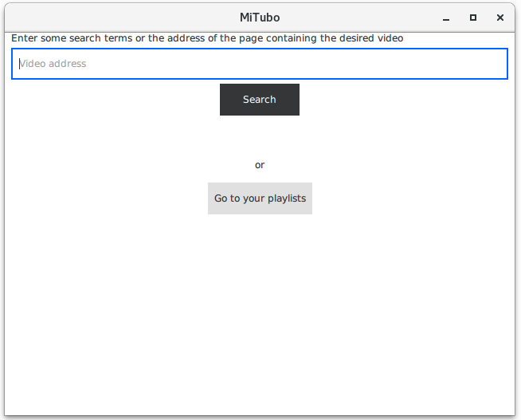The width and height of the screenshot is (521, 420).
Task: Click the 'Video address' placeholder text
Action: 53,64
